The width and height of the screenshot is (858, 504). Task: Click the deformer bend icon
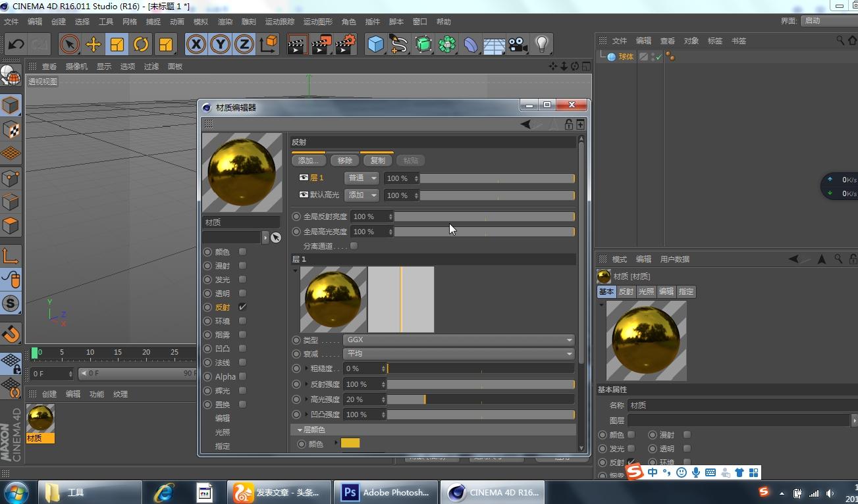471,45
